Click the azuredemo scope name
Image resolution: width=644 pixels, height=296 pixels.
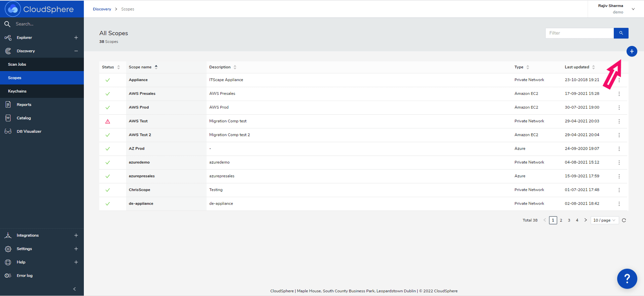(139, 162)
